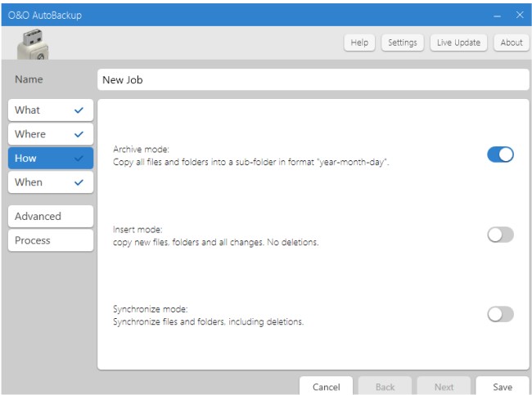Click the checkmark next to Where

point(79,134)
